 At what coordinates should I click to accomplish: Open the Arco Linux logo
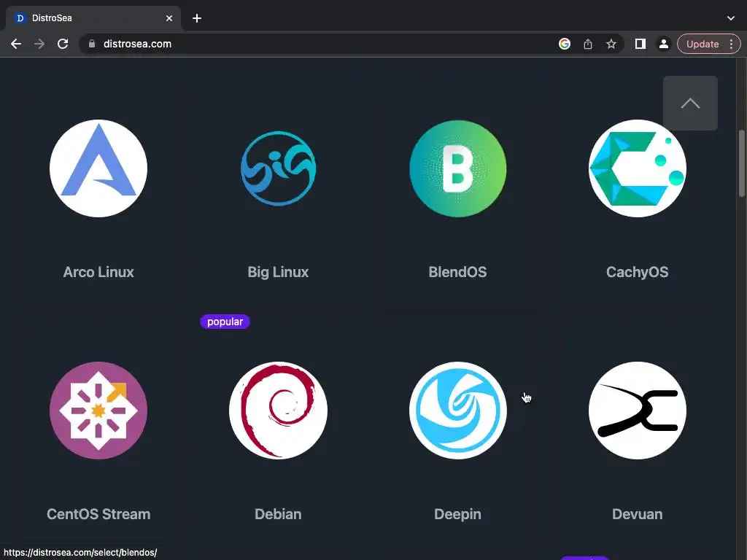(x=98, y=168)
